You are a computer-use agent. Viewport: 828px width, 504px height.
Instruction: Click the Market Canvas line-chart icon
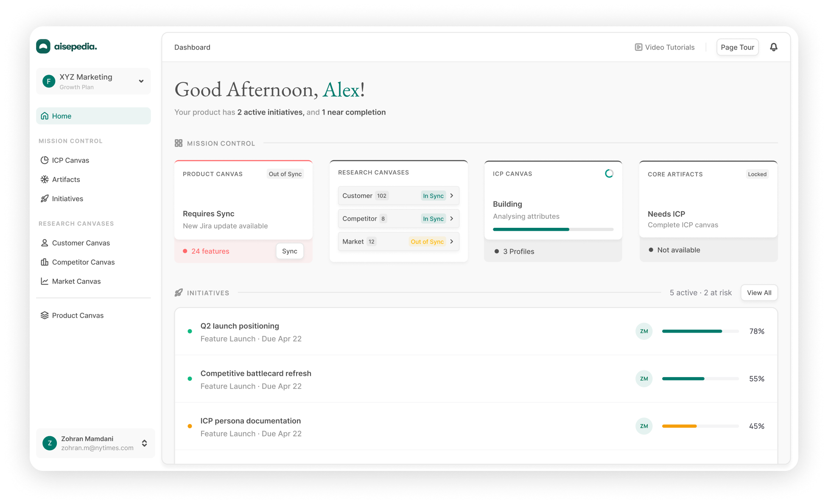45,281
